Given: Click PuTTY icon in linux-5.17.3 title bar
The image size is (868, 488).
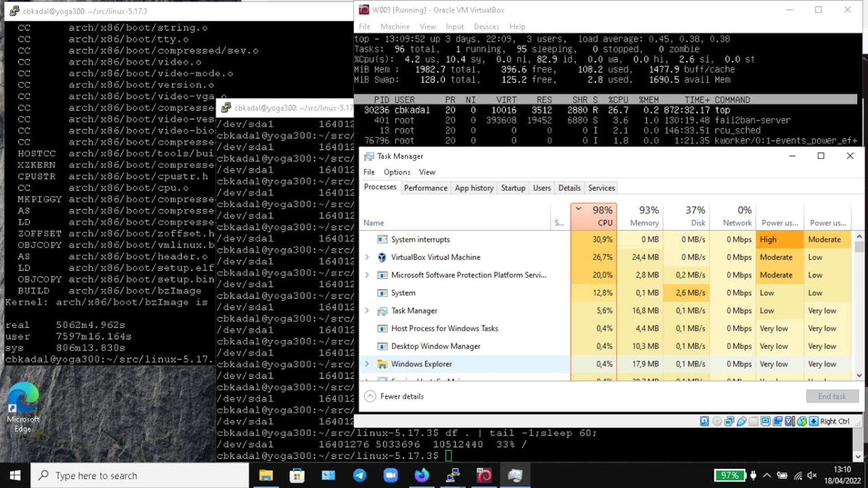Looking at the screenshot, I should (x=14, y=11).
